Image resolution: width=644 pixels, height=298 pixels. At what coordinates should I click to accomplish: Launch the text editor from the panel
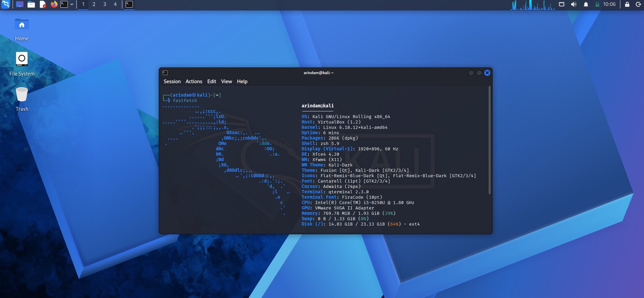[x=43, y=4]
